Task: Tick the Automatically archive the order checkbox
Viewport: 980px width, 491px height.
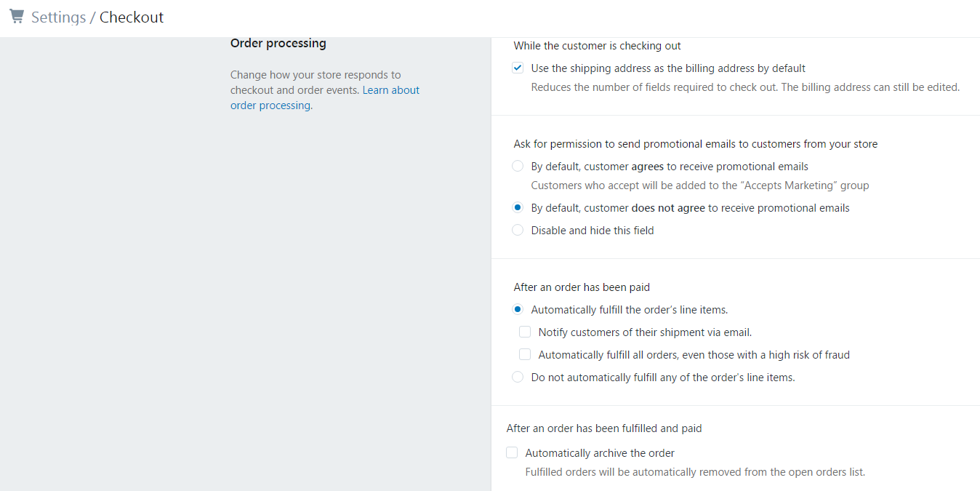Action: tap(512, 453)
